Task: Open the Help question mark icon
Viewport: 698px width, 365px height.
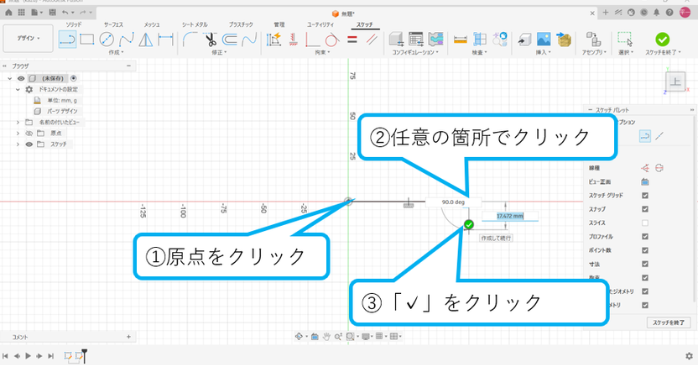Action: tap(670, 12)
